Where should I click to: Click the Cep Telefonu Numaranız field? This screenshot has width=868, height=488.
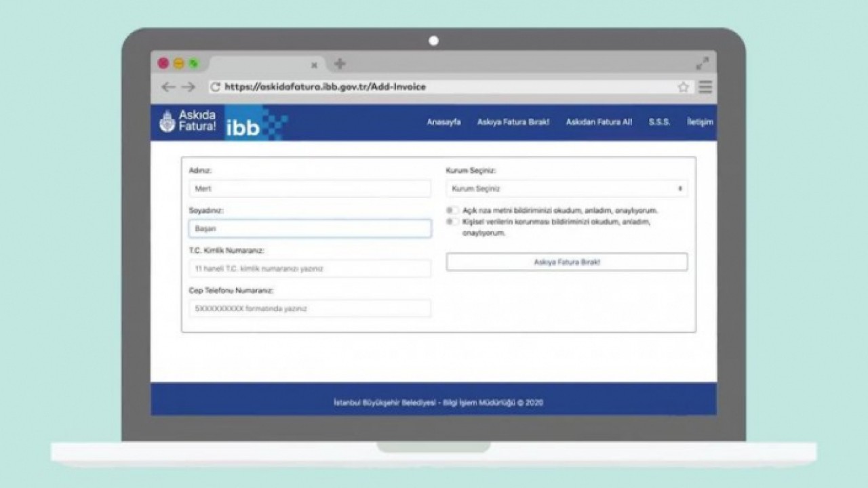(310, 309)
